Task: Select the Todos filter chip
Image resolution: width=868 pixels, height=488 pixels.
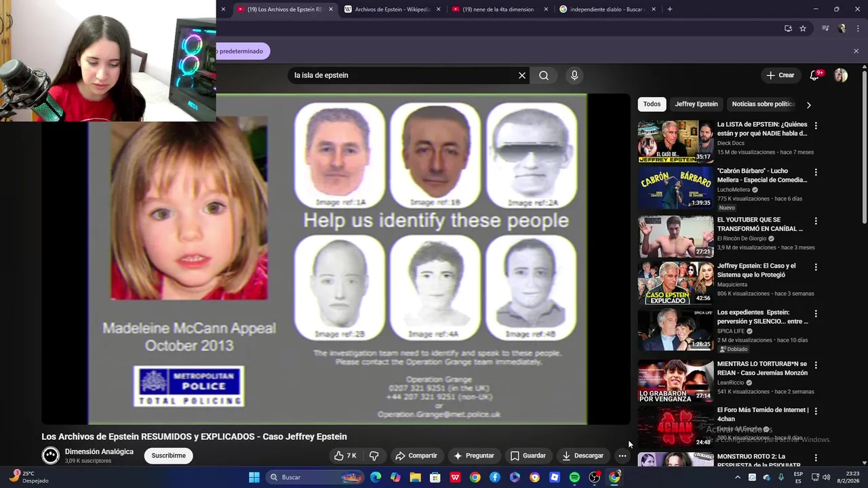Action: click(652, 104)
